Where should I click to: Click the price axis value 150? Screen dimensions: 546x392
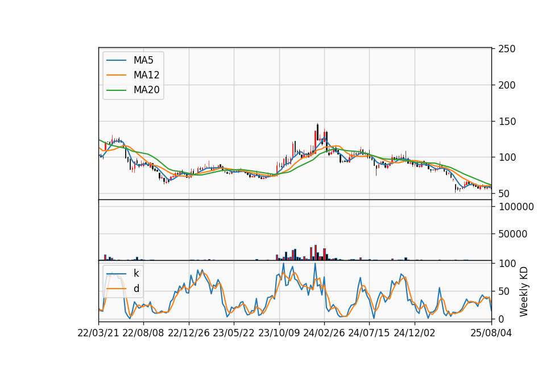[507, 122]
